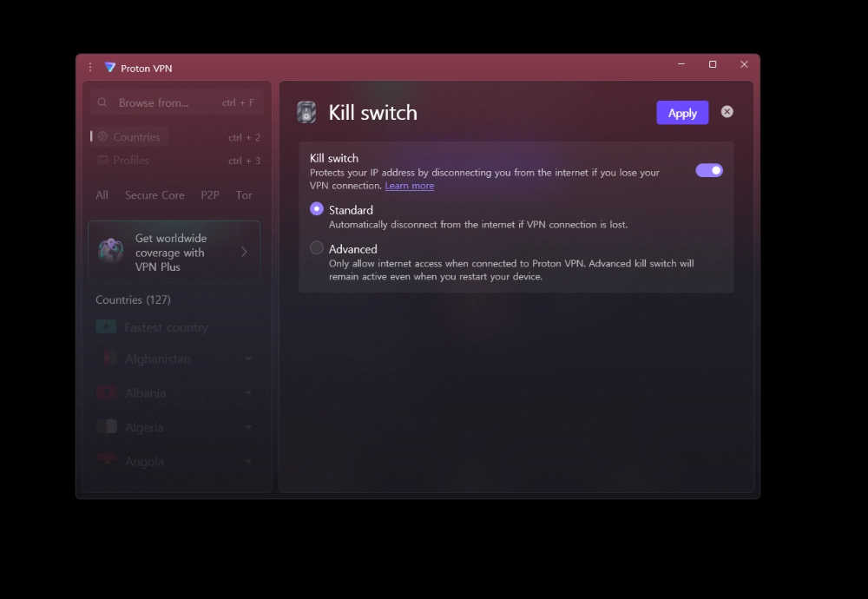The image size is (868, 599).
Task: Click the Proton VPN logo icon
Action: tap(110, 68)
